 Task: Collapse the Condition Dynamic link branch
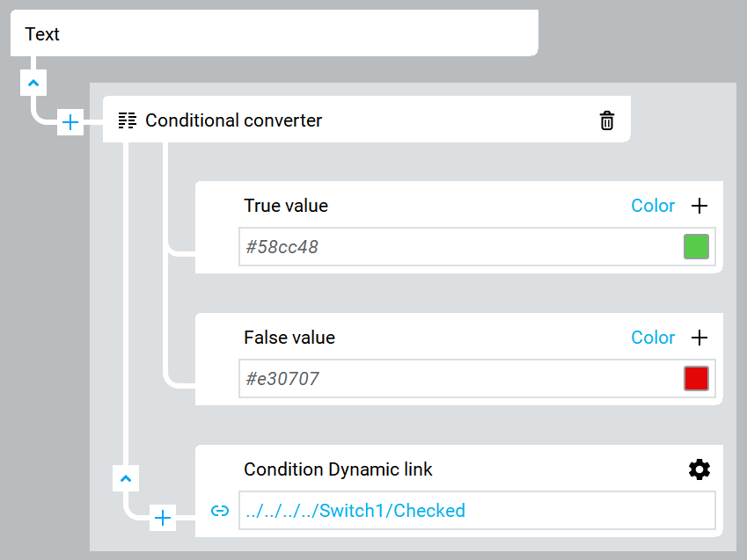pos(126,479)
